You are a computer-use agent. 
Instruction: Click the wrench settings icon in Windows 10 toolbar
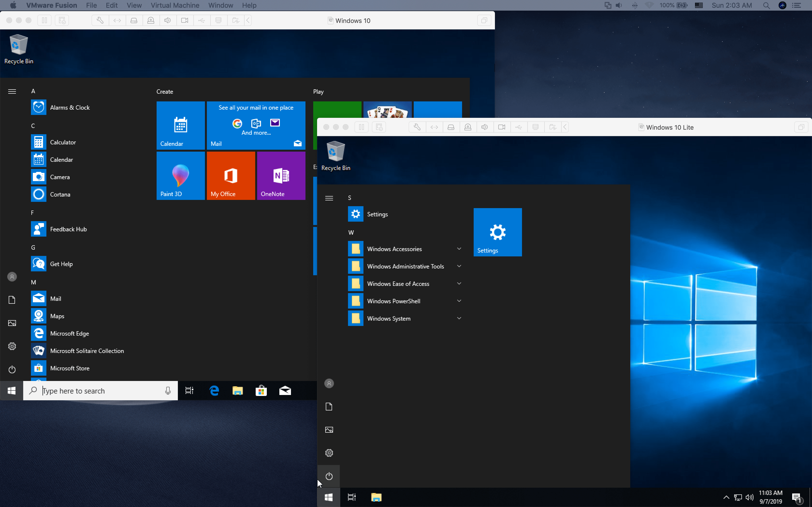click(100, 21)
